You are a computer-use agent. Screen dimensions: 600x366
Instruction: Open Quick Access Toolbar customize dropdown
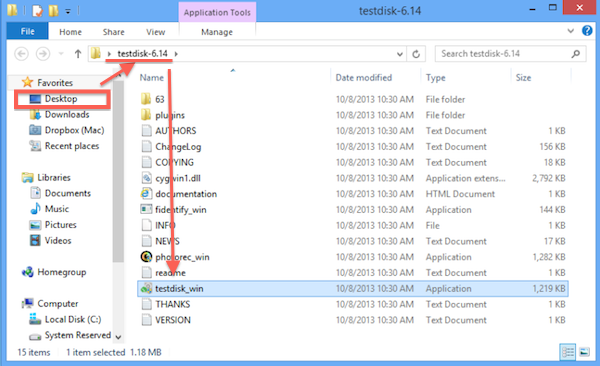click(x=68, y=11)
